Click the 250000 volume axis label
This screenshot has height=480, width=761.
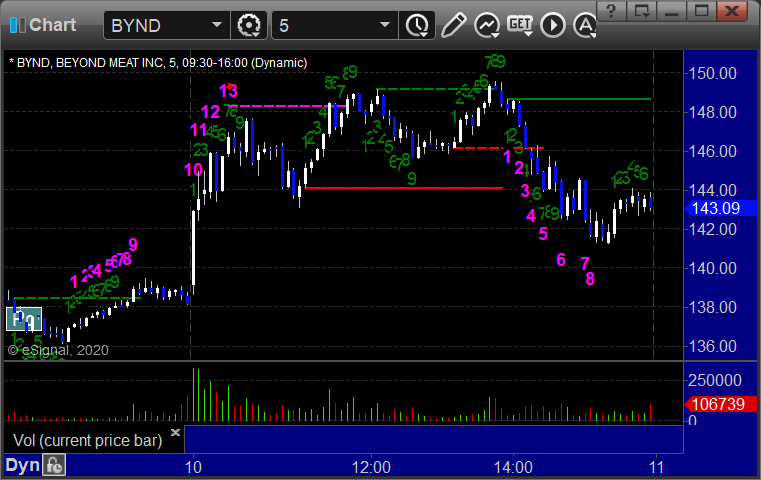(x=714, y=380)
